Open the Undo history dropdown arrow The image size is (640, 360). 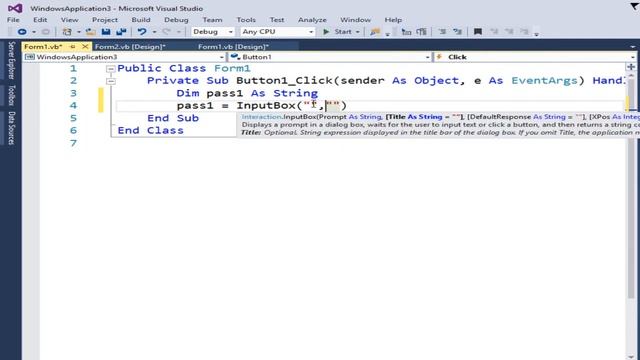(154, 32)
